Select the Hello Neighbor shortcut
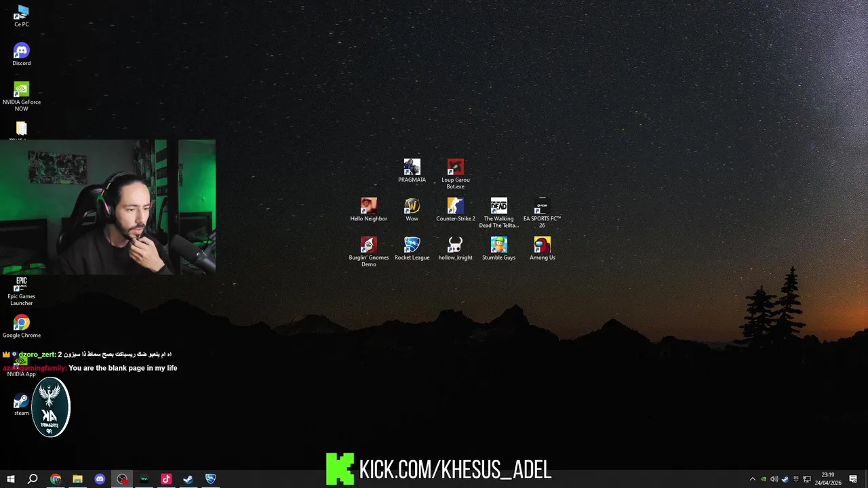This screenshot has width=868, height=488. [369, 209]
